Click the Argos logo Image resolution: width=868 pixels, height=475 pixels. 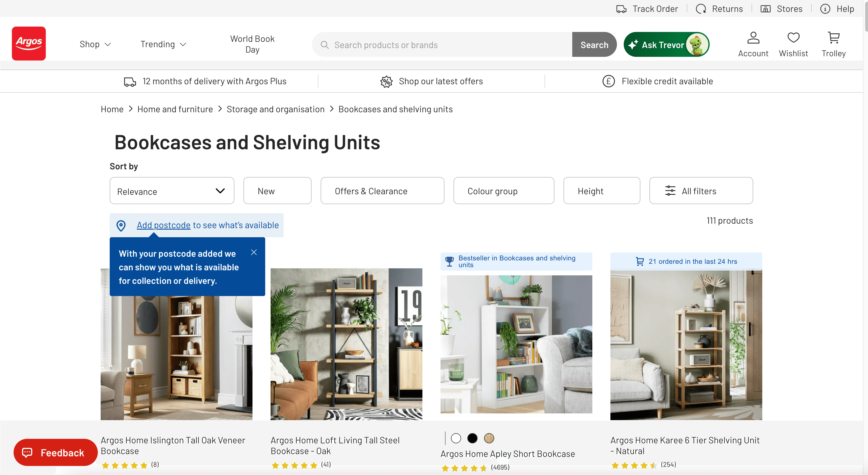point(29,44)
